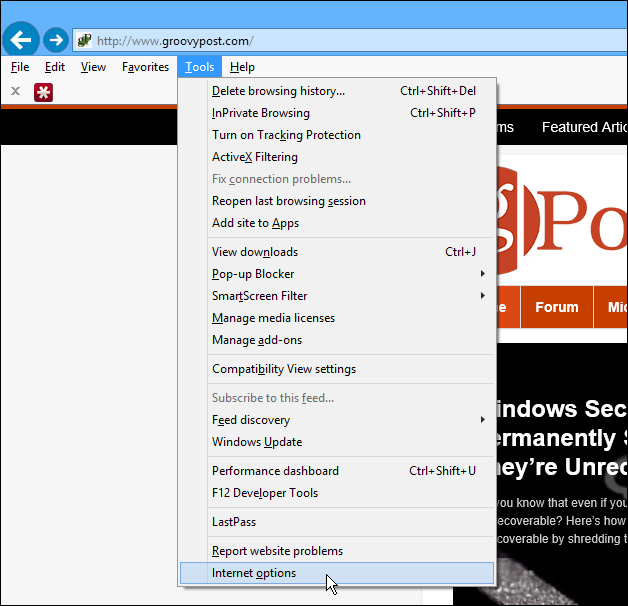Click the groovypost.com URL address field
628x606 pixels.
pyautogui.click(x=350, y=40)
